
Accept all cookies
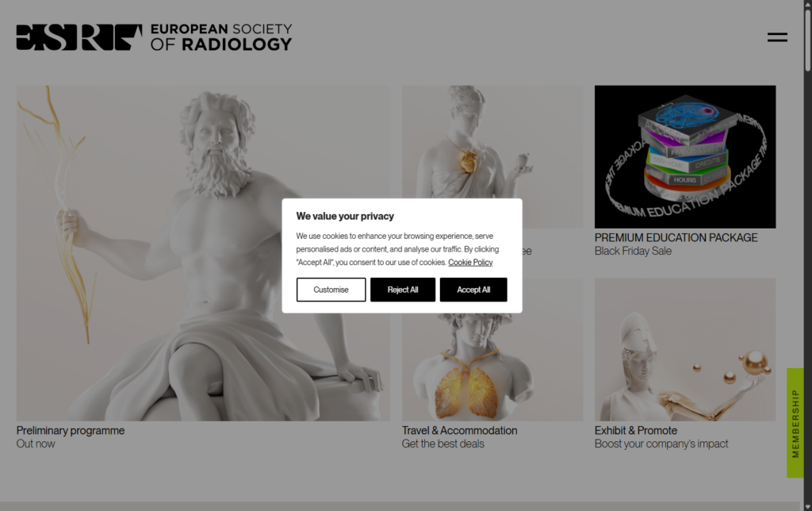pyautogui.click(x=473, y=290)
